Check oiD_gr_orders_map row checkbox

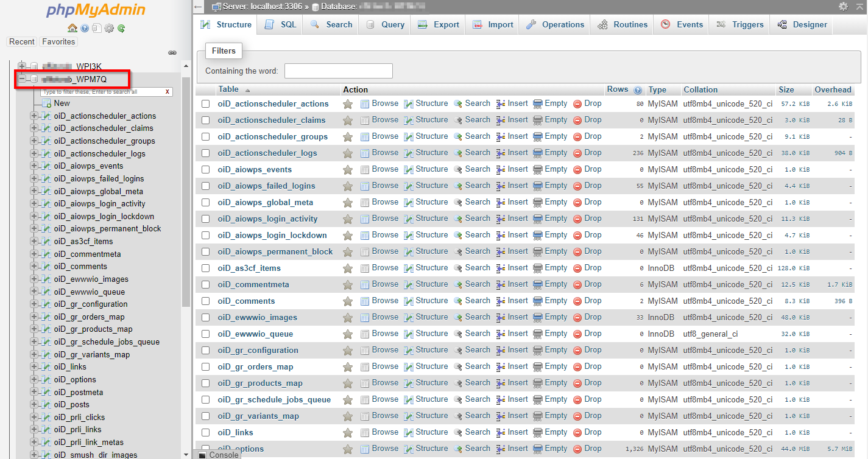206,367
